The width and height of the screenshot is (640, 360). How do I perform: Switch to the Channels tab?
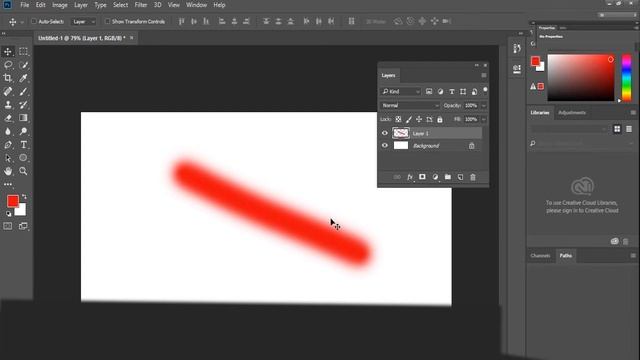coord(540,256)
